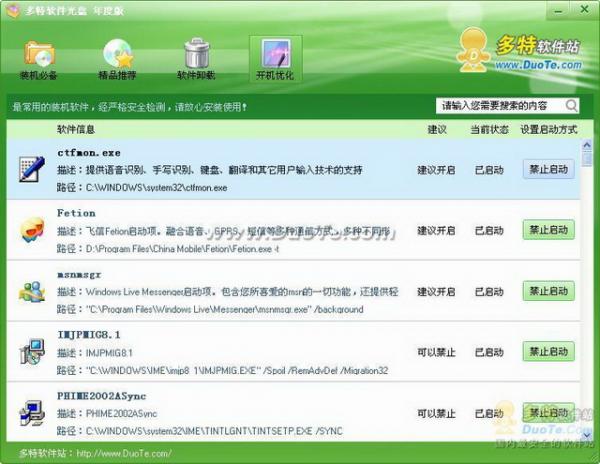
Task: Click the ctfmon.exe path text
Action: 157,188
